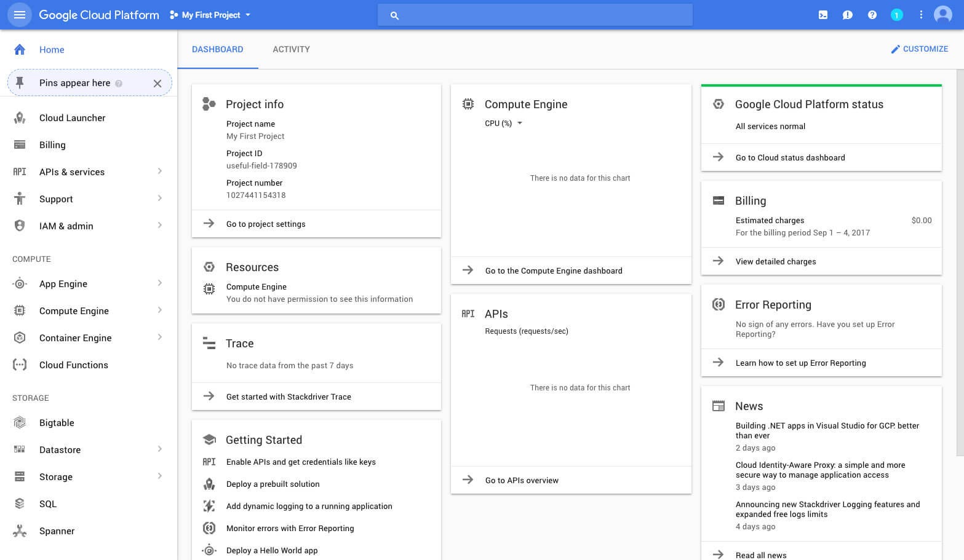Open the My First Project selector dropdown

(210, 15)
